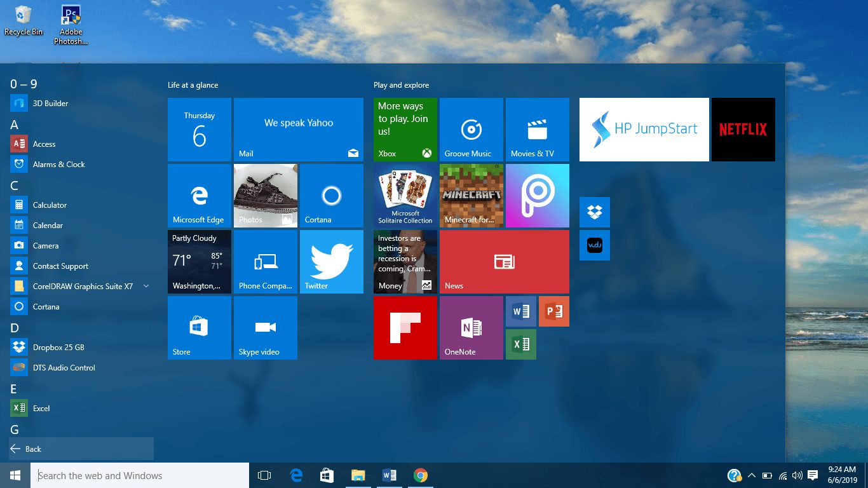Open the Partly Cloudy weather tile
868x488 pixels.
tap(200, 262)
